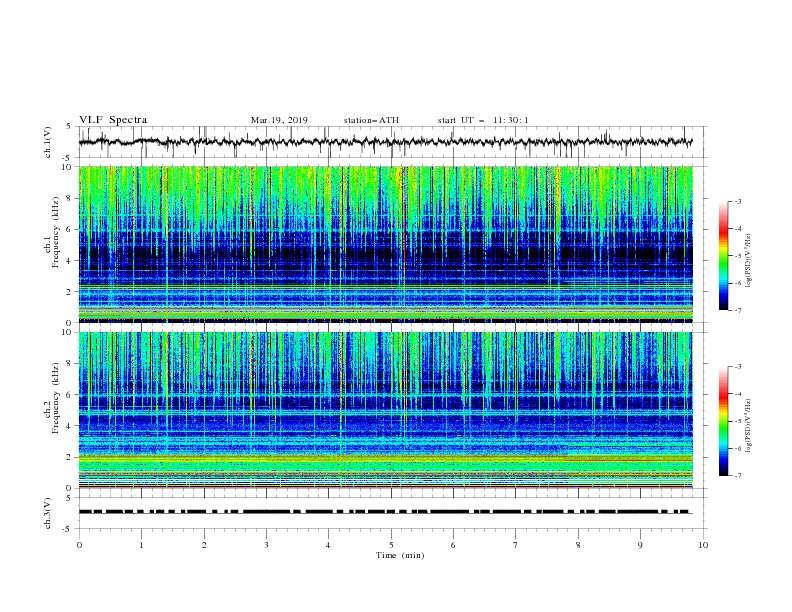The height and width of the screenshot is (612, 792).
Task: Click the ch.1(V) axis "-5" tick label
Action: [x=68, y=158]
